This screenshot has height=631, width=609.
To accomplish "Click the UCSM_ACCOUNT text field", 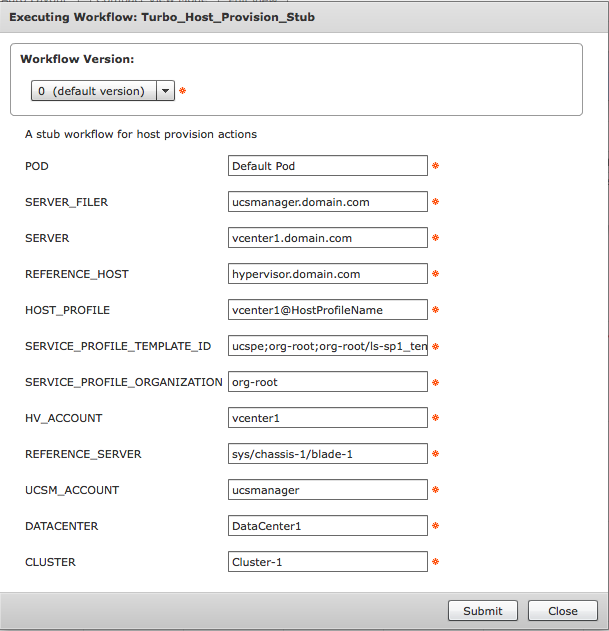I will [x=328, y=490].
